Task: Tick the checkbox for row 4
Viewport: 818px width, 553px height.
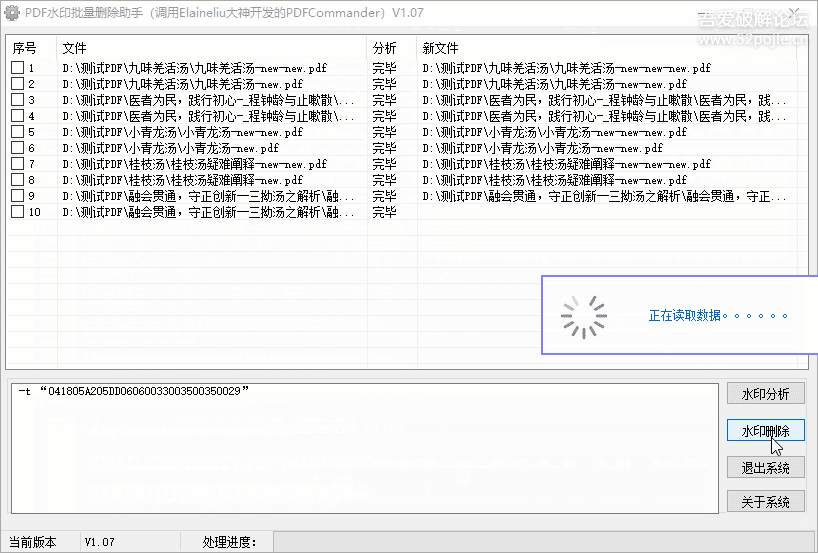Action: coord(18,115)
